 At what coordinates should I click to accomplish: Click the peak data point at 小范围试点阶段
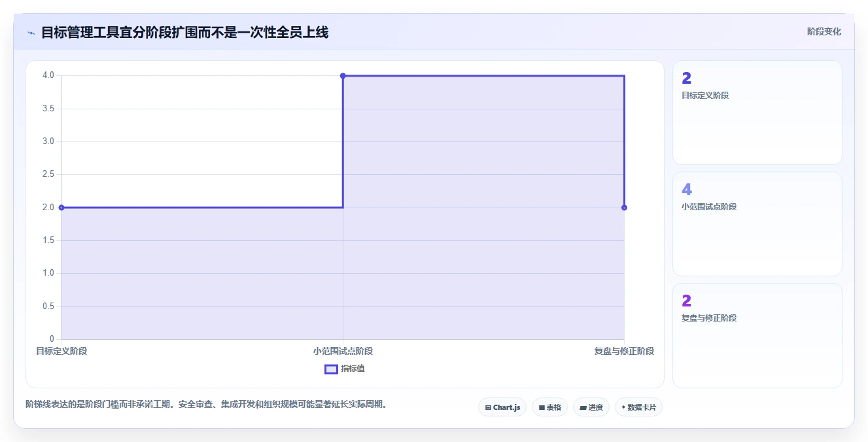click(x=343, y=76)
